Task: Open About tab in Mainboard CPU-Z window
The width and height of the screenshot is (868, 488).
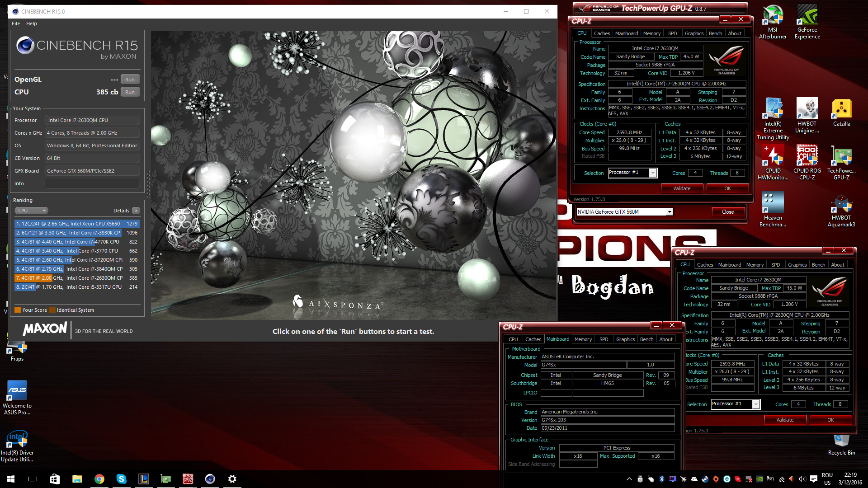Action: pyautogui.click(x=665, y=339)
